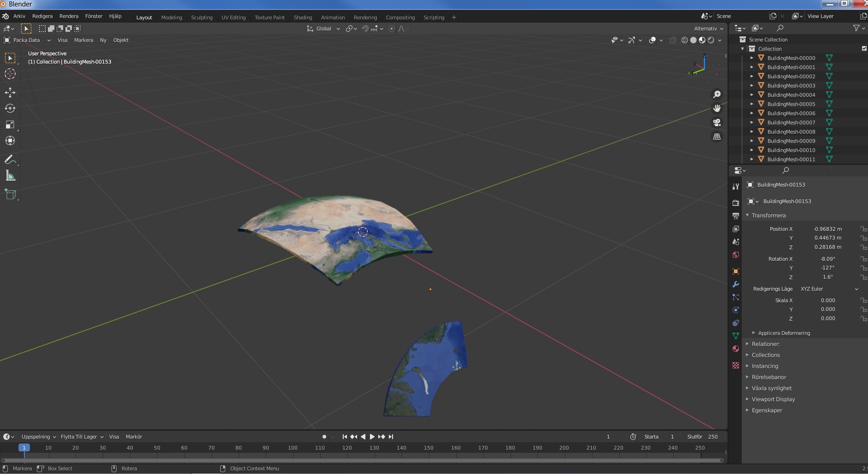Click the current frame marker on timeline
Image resolution: width=868 pixels, height=474 pixels.
pyautogui.click(x=24, y=447)
